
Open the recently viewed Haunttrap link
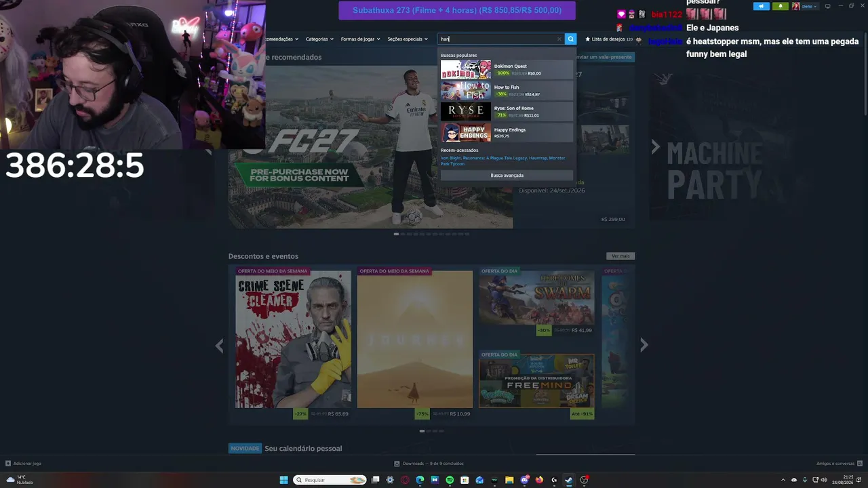coord(537,158)
